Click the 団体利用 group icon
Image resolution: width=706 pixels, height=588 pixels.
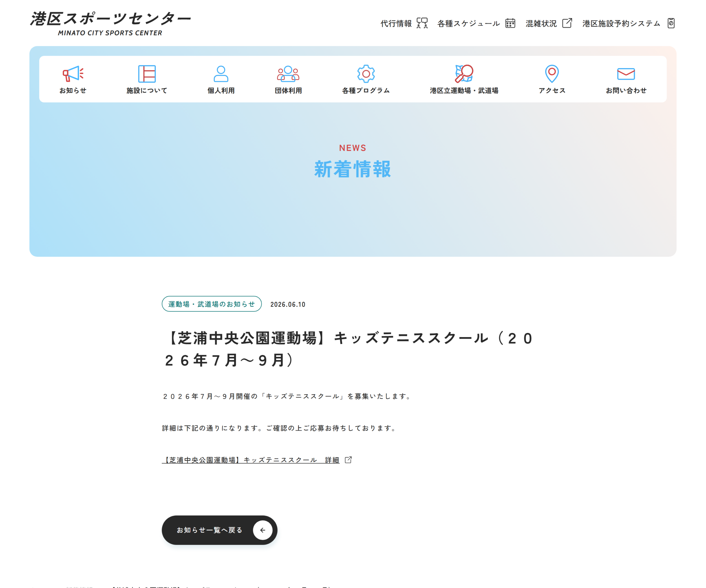click(x=288, y=74)
